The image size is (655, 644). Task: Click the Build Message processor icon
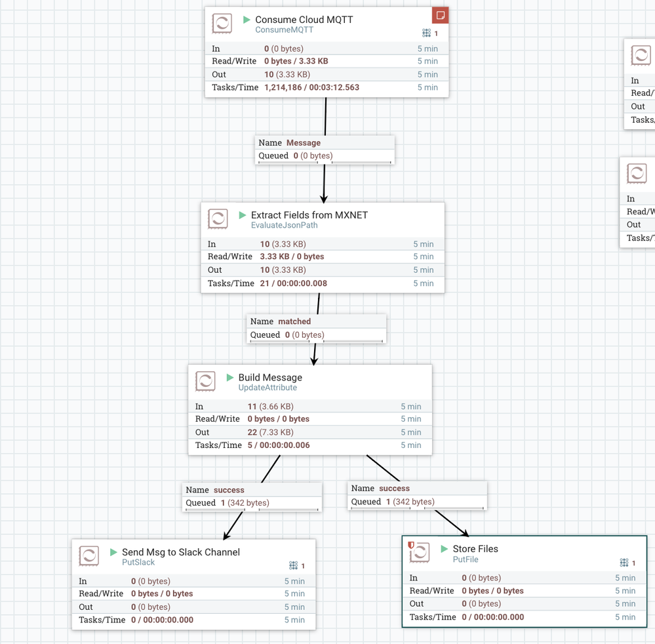(205, 381)
